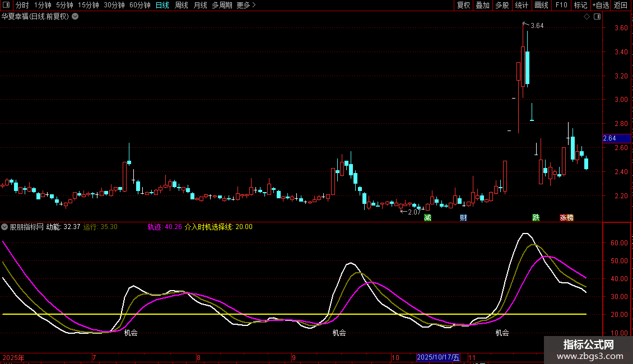Click the green 跌 event marker
Image resolution: width=633 pixels, height=364 pixels.
[536, 217]
